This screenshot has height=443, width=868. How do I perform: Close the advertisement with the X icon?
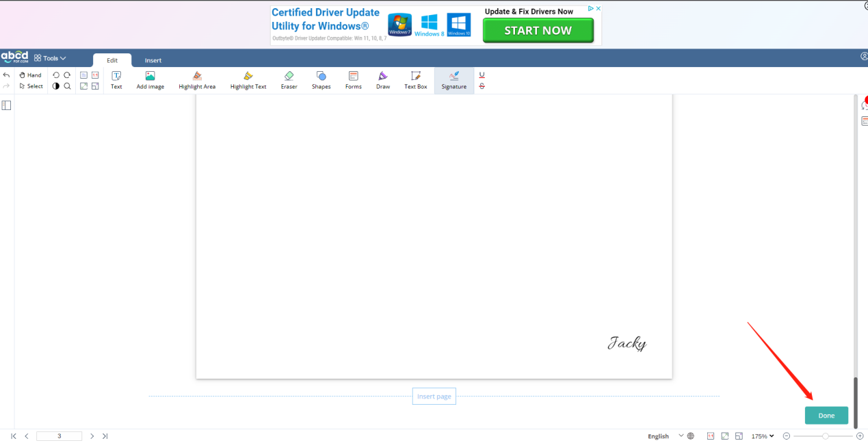tap(599, 9)
